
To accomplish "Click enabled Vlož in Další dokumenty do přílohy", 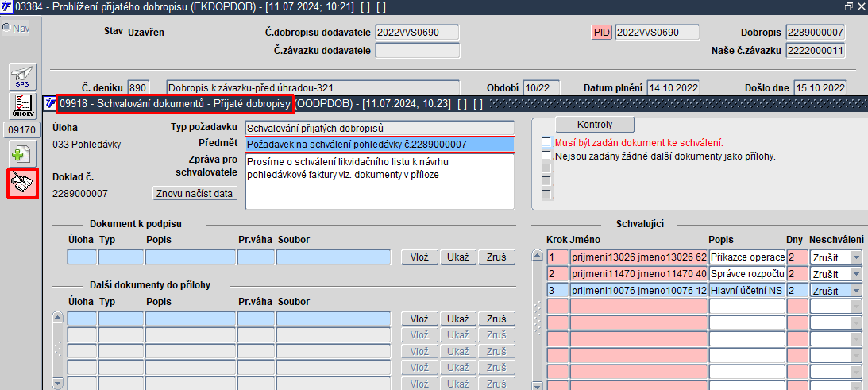I will pos(420,319).
